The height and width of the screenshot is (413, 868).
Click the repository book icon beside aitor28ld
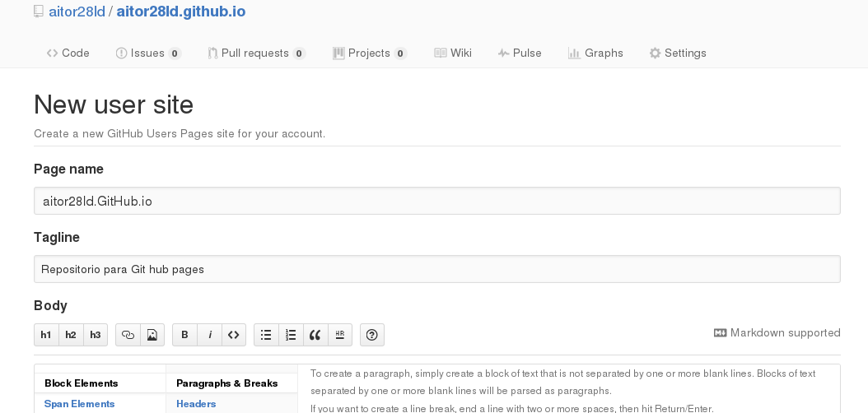click(x=38, y=12)
